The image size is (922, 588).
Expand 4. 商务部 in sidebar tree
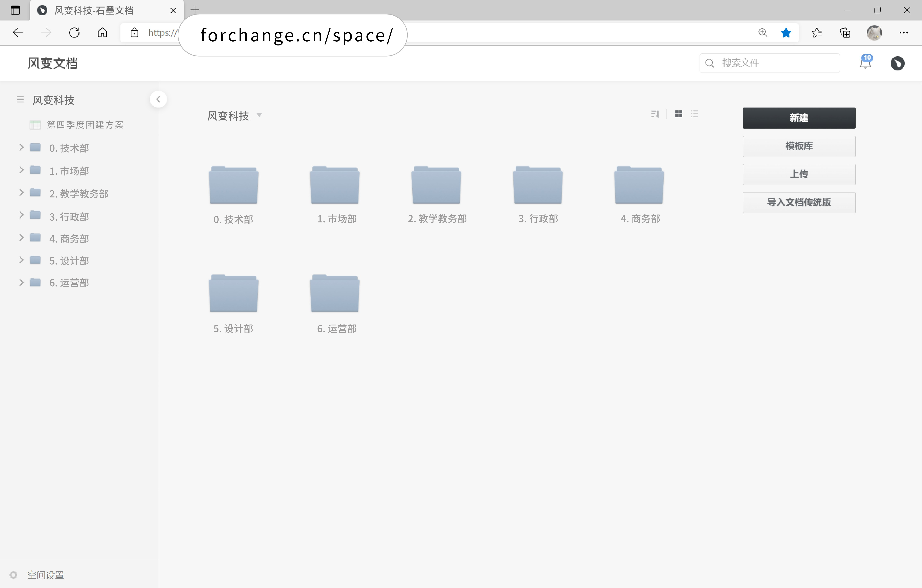coord(22,238)
